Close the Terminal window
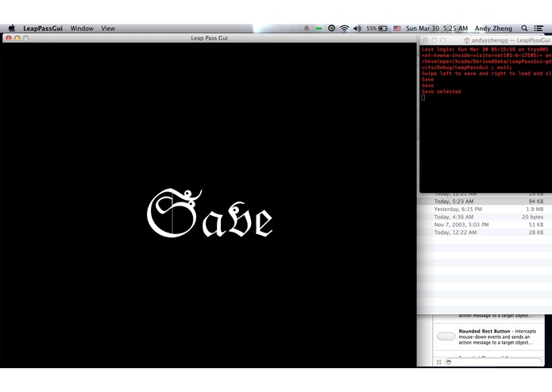The width and height of the screenshot is (552, 392). [426, 40]
